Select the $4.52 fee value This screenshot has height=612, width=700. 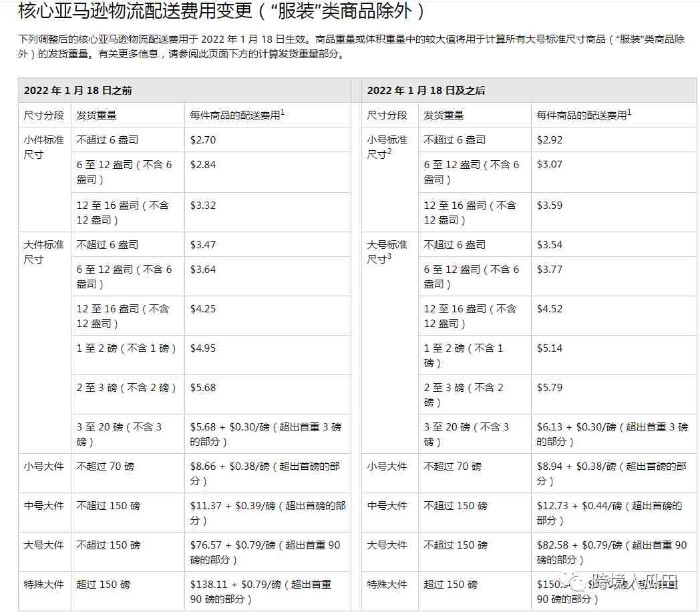[x=550, y=309]
